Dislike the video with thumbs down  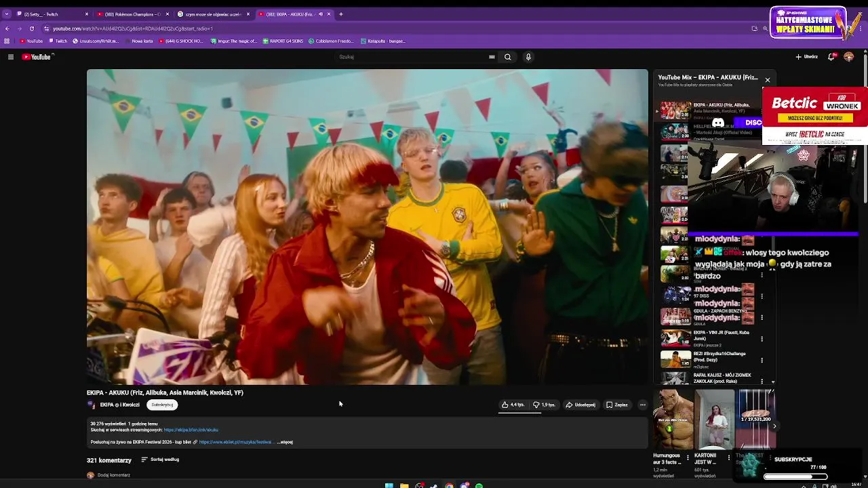(x=544, y=405)
